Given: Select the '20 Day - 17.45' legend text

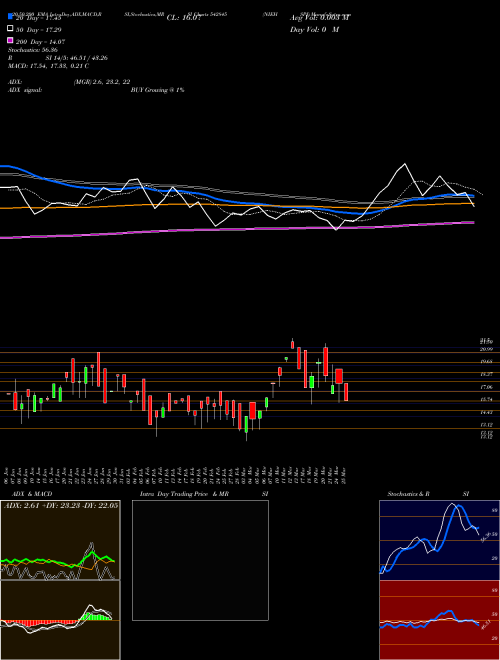Looking at the screenshot, I should pos(39,18).
